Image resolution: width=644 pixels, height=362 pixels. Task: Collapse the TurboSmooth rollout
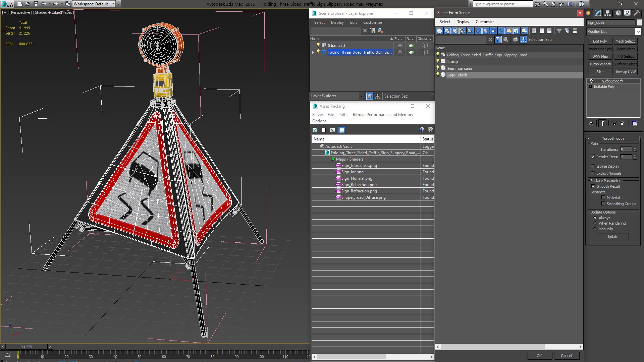click(589, 138)
